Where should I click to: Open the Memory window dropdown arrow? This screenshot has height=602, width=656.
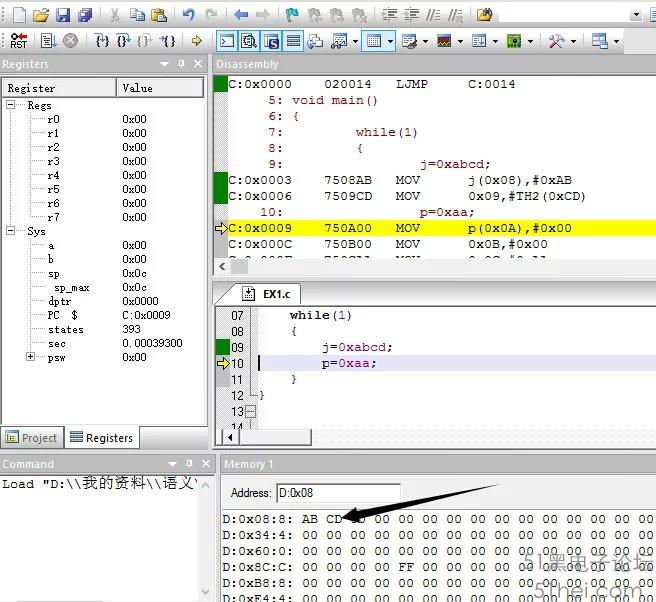click(388, 41)
